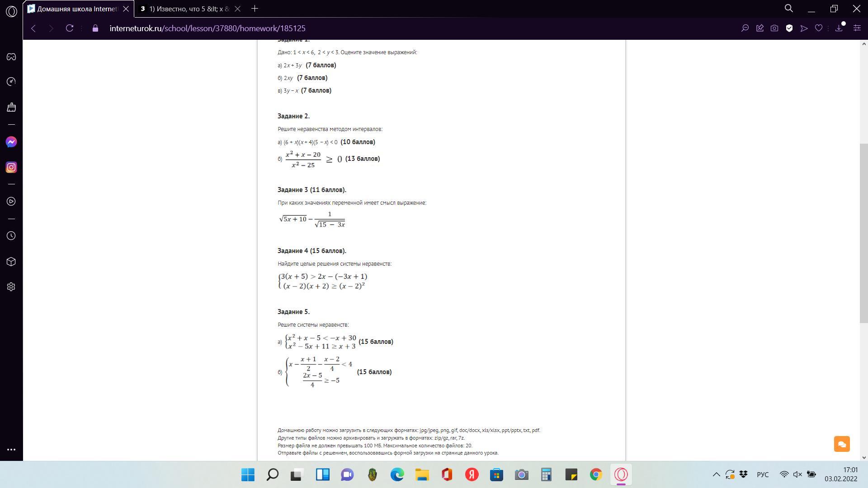Open Yandex browser from the taskbar
The width and height of the screenshot is (868, 488).
point(472,474)
